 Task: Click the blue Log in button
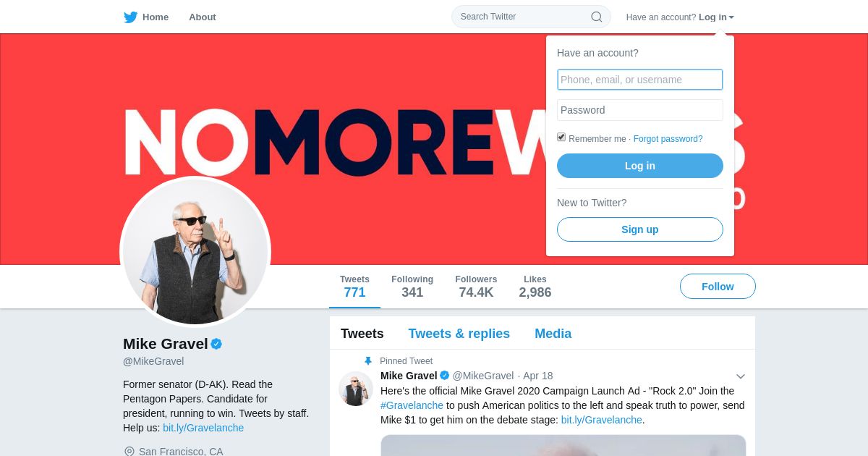[x=640, y=166]
